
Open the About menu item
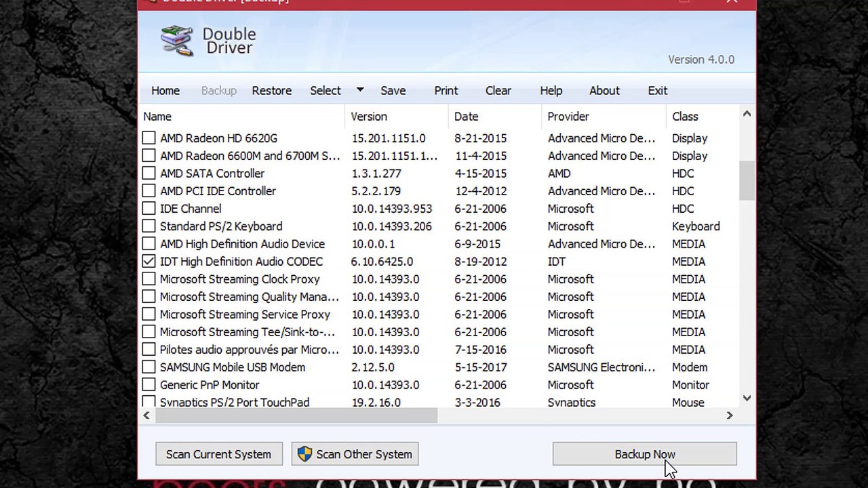click(x=604, y=91)
